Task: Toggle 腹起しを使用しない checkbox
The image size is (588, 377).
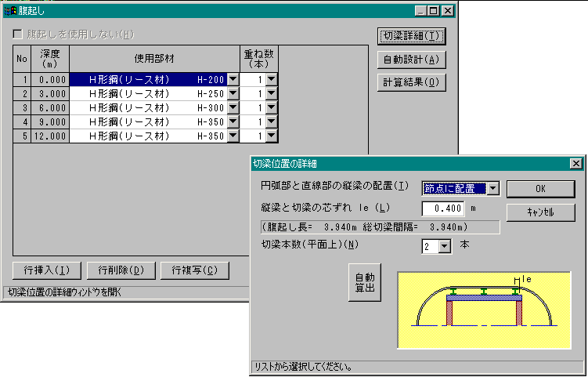Action: tap(18, 34)
